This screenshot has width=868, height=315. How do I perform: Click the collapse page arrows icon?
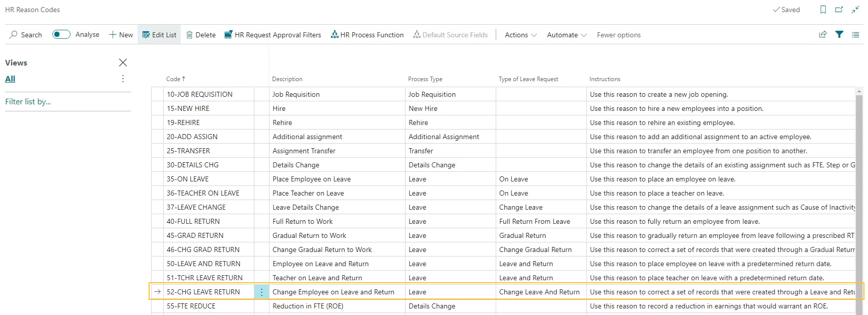[855, 10]
